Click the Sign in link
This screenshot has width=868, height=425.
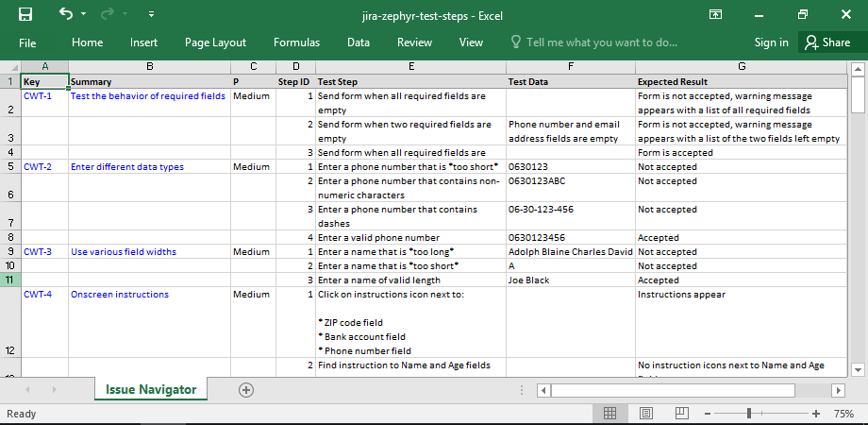771,42
